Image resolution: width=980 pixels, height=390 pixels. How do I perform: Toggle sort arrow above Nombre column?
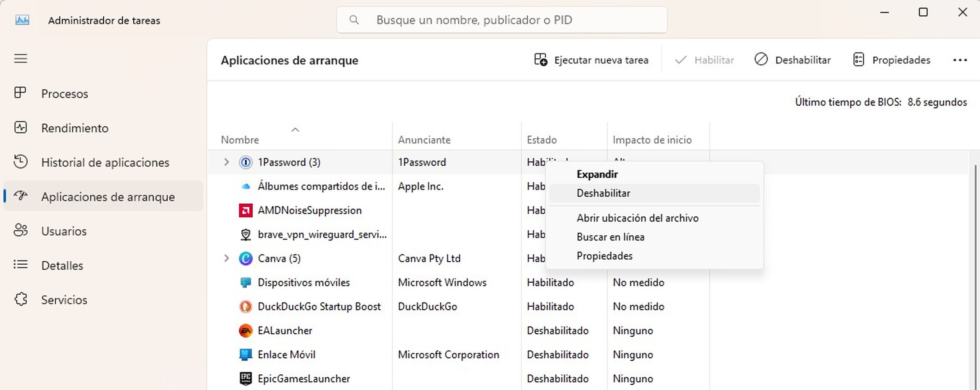pos(295,130)
